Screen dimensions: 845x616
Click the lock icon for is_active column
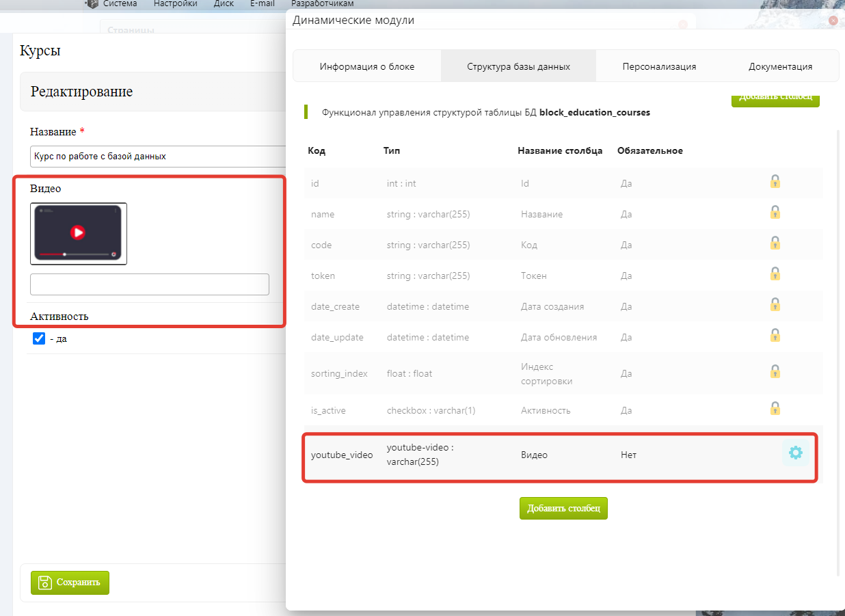click(775, 409)
